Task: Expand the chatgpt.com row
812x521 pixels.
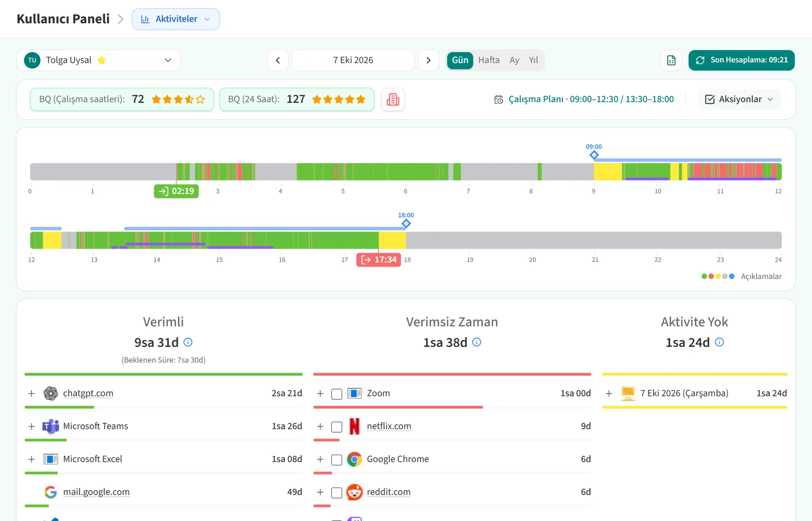Action: (31, 394)
